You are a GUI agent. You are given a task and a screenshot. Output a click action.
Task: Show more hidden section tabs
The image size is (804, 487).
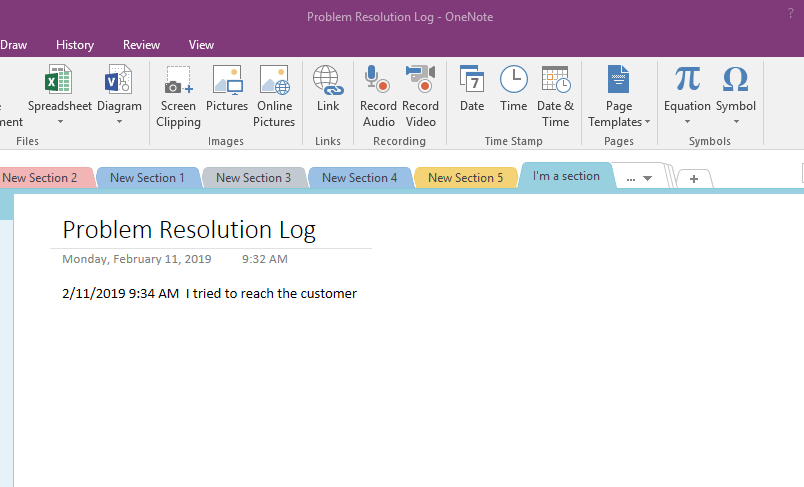639,178
